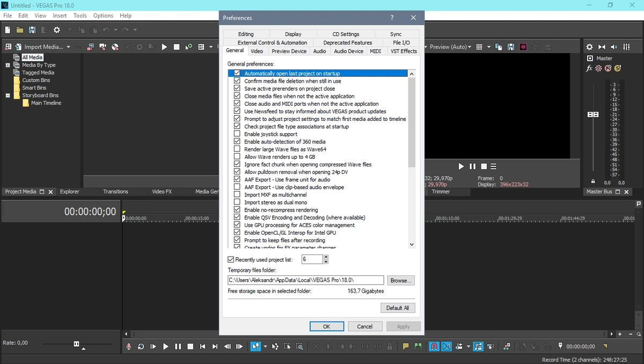The image size is (644, 364).
Task: Toggle Enable auto-detection of 360 media
Action: coord(237,141)
